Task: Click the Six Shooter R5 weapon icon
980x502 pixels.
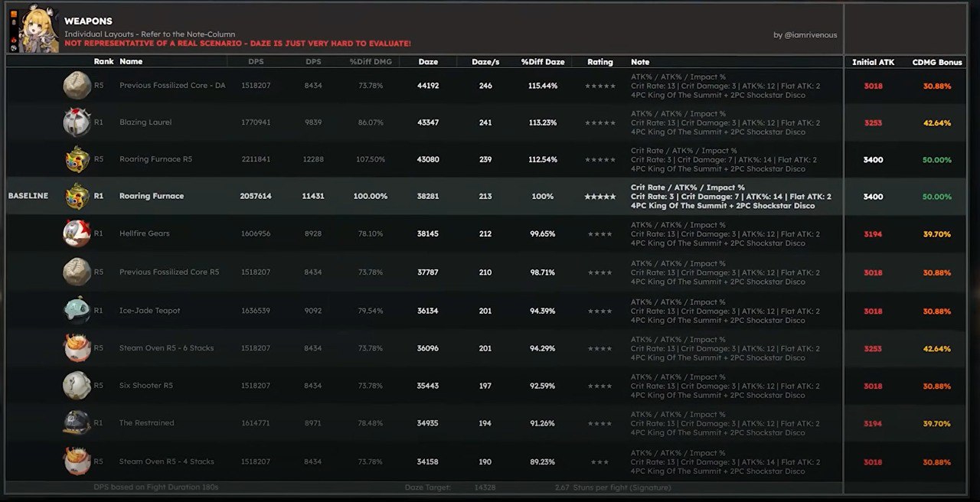Action: click(x=77, y=386)
